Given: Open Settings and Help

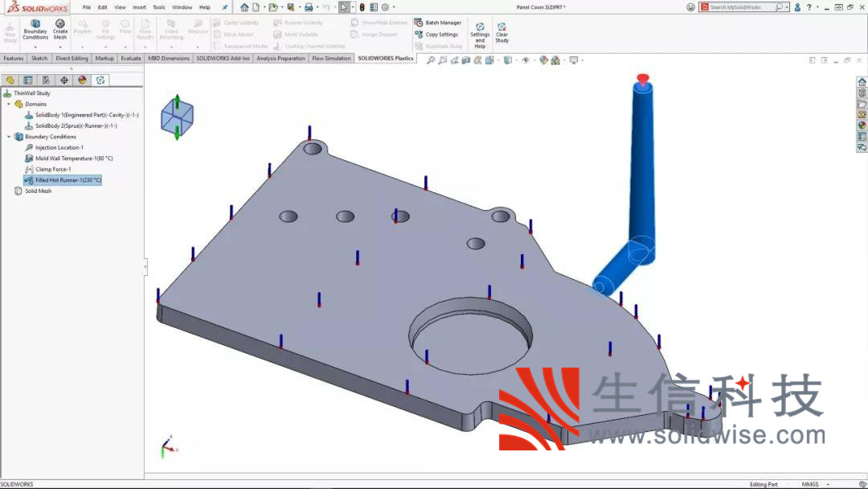Looking at the screenshot, I should [x=480, y=35].
